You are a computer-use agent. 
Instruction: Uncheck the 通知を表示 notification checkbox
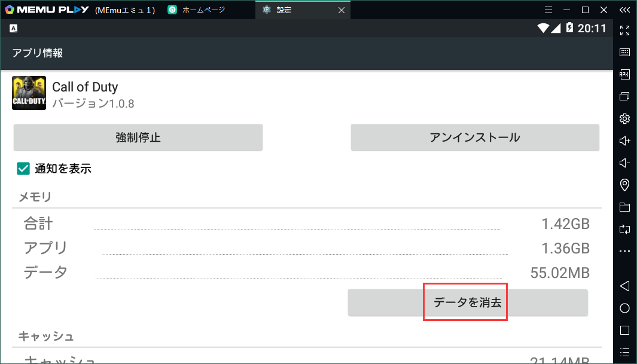point(23,169)
